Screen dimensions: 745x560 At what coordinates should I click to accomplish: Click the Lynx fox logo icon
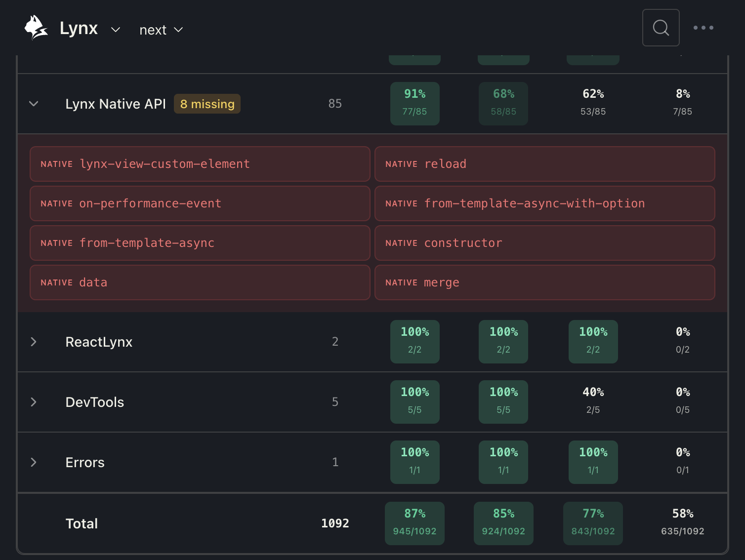pos(36,27)
